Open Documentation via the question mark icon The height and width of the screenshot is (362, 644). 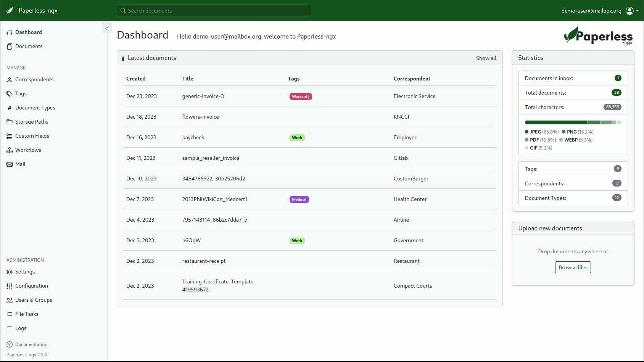click(9, 344)
